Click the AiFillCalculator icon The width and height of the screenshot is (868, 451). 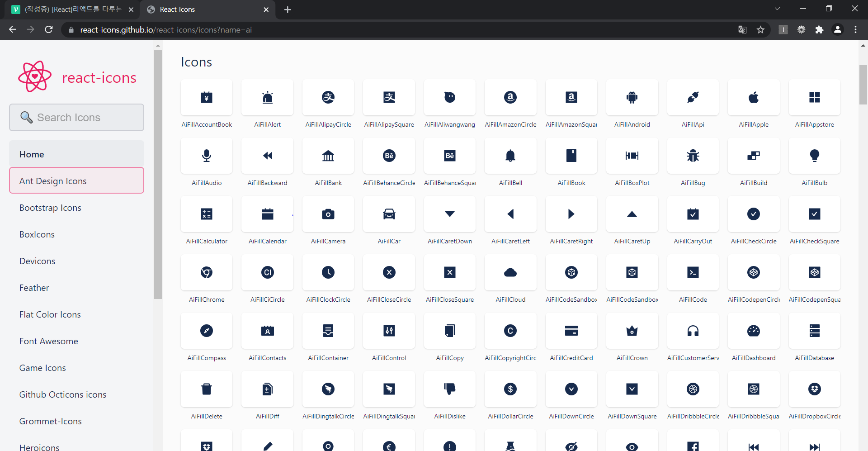(x=207, y=214)
